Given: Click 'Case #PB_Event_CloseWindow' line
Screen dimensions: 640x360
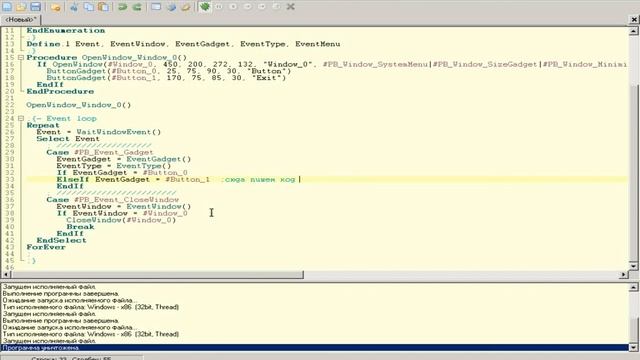Looking at the screenshot, I should point(113,200).
